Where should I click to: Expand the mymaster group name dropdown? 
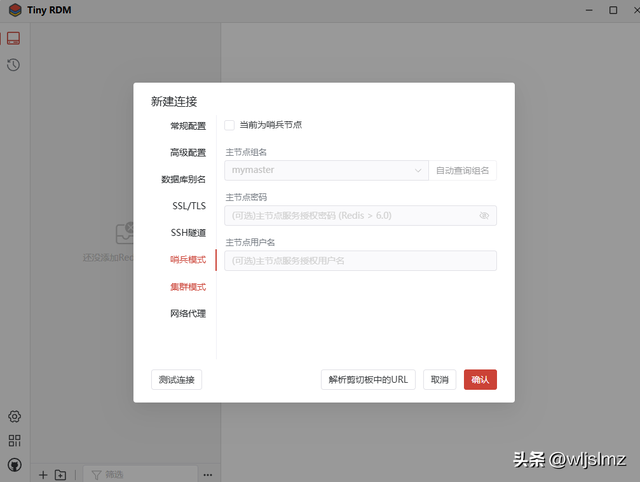pos(327,170)
